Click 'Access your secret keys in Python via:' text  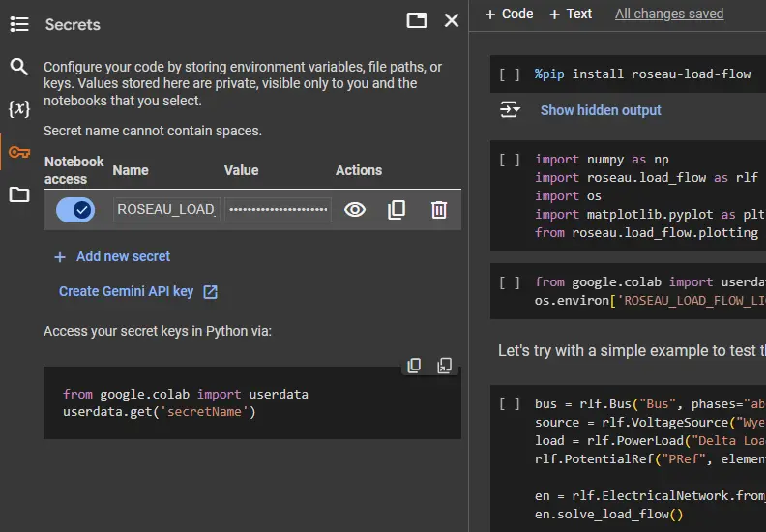click(x=158, y=331)
